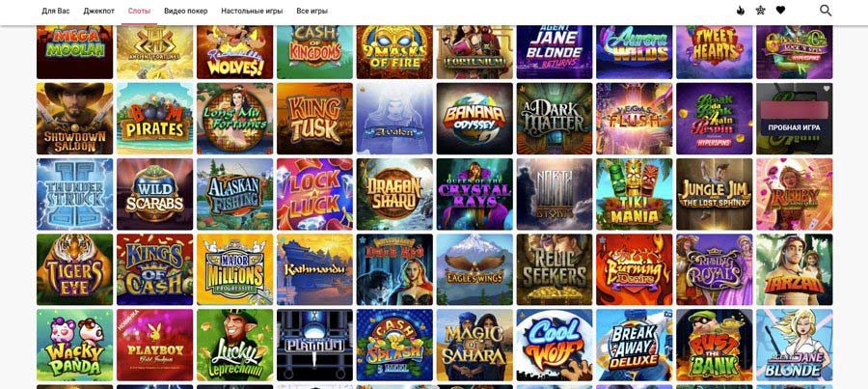The image size is (868, 389).
Task: Click the flame hot games icon
Action: 741,11
